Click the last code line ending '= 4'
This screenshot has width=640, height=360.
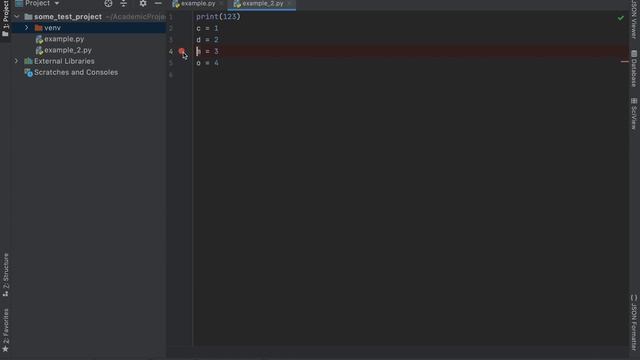click(207, 63)
